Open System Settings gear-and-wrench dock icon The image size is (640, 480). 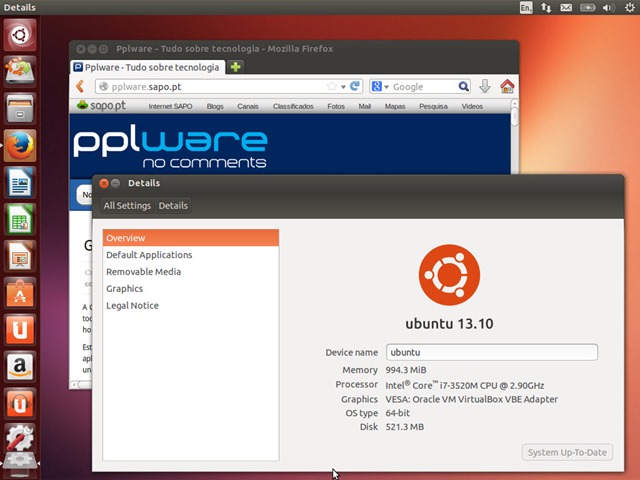[20, 438]
